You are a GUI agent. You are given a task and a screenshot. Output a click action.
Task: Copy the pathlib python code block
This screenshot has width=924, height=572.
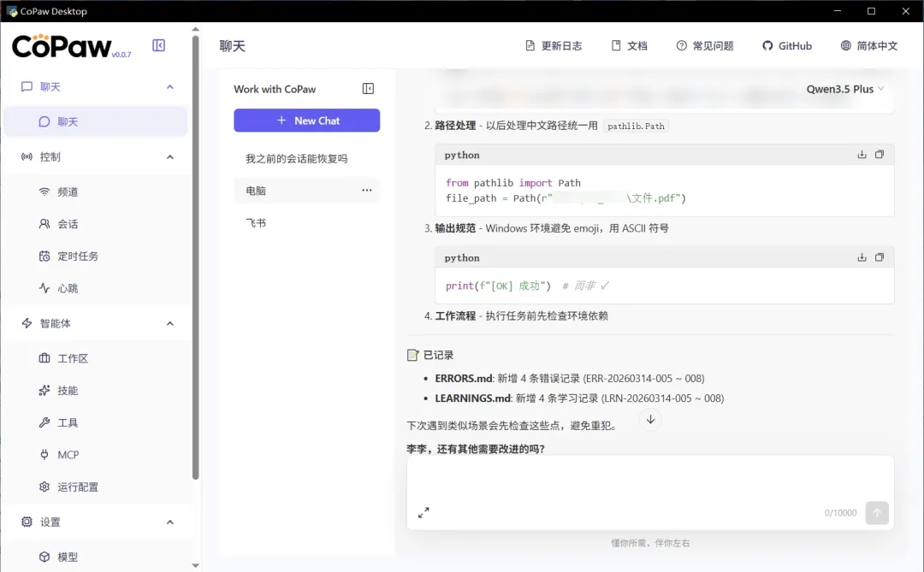[x=880, y=155]
